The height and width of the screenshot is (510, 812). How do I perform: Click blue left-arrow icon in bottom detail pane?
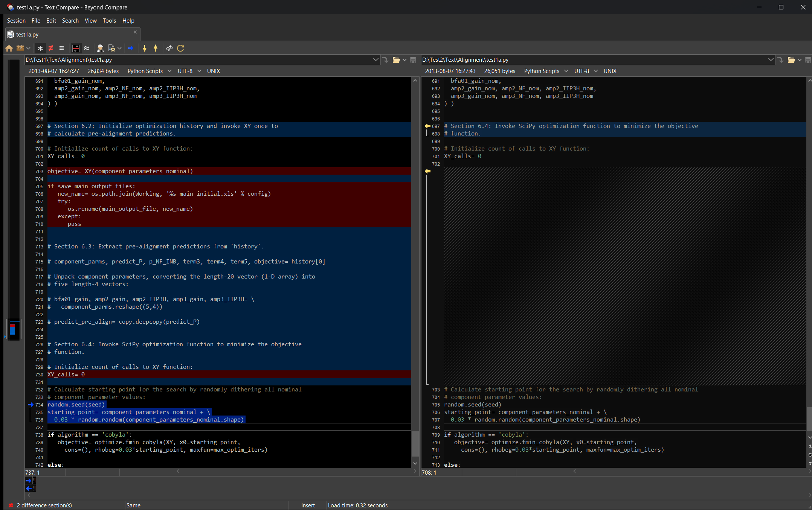click(x=29, y=489)
